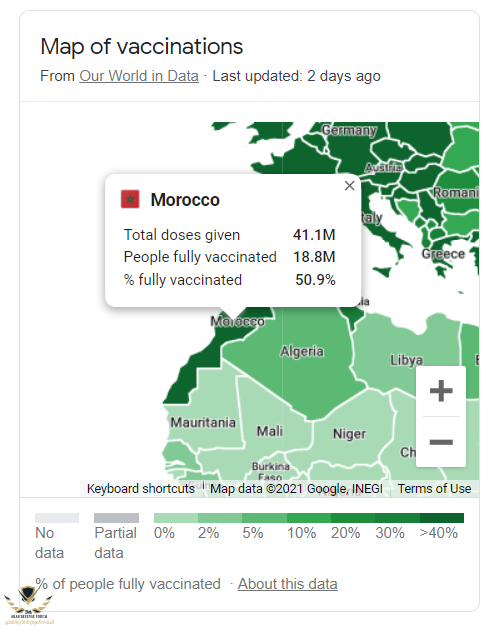Click the Morocco flag icon
The height and width of the screenshot is (626, 494).
(130, 199)
